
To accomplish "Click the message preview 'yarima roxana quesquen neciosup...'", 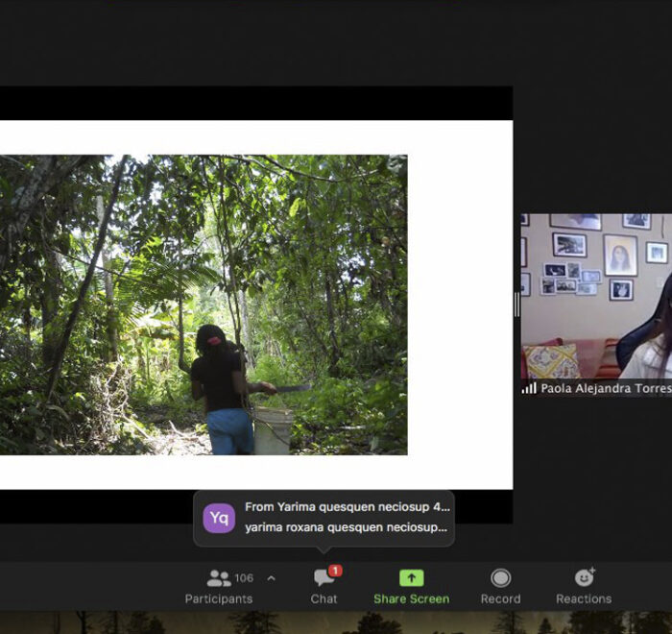I will coord(346,527).
